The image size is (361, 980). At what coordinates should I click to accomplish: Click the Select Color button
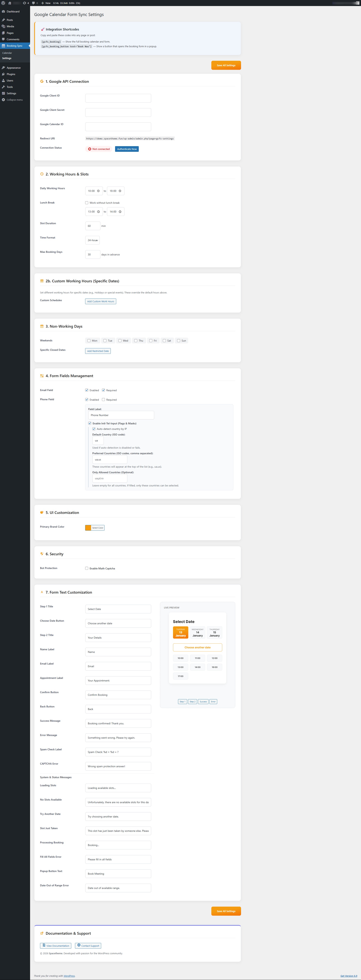(x=98, y=528)
